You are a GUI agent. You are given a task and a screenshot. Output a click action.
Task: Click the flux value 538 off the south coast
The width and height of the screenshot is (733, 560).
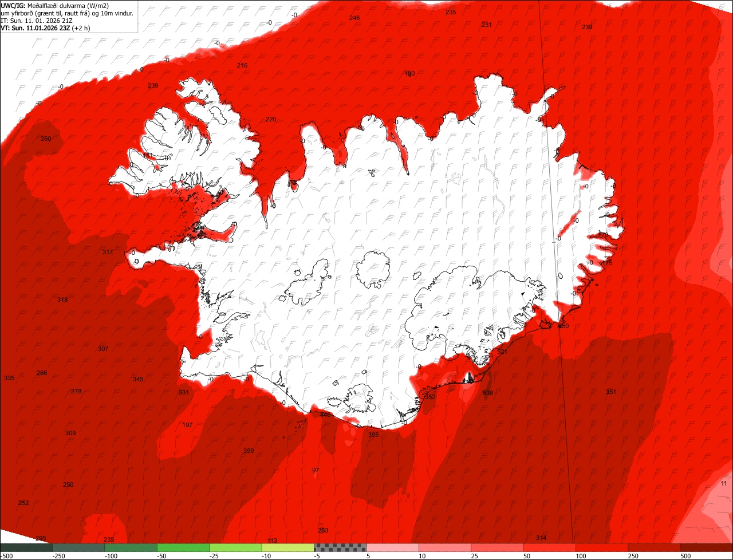coord(488,393)
